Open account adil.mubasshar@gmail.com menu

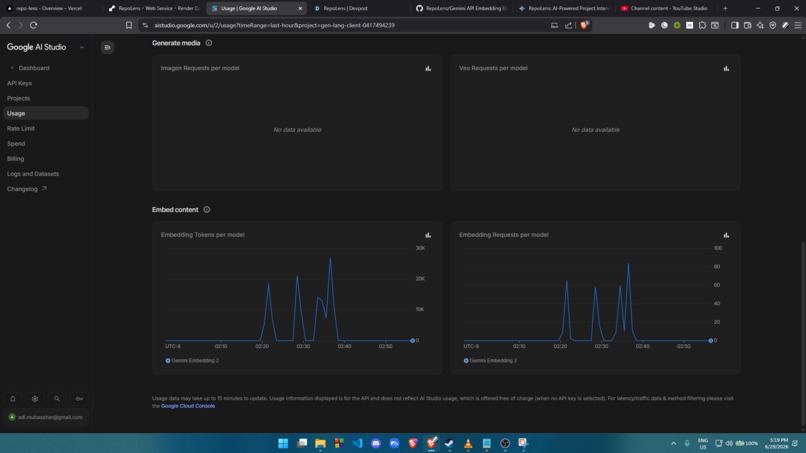click(x=46, y=417)
